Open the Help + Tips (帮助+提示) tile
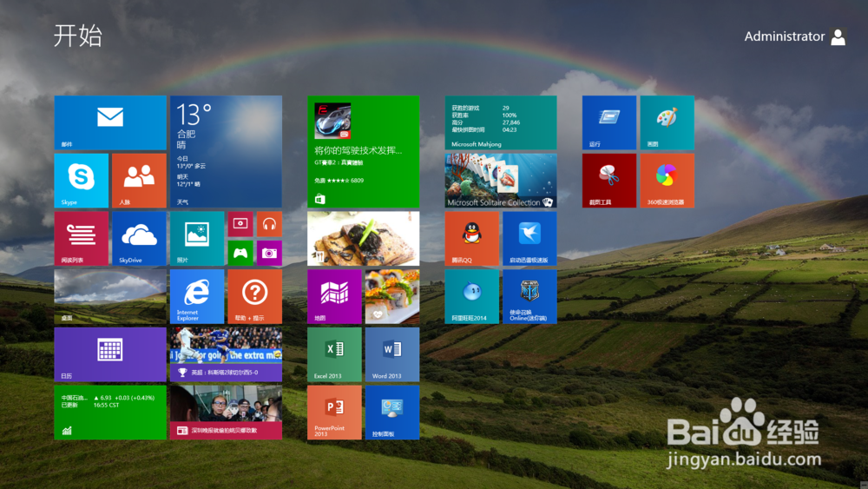The image size is (868, 489). pyautogui.click(x=254, y=296)
